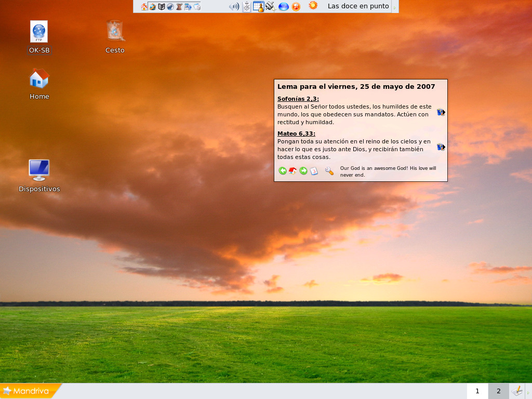532x399 pixels.
Task: Follow the Sofonías 2,3 reference link
Action: (x=298, y=99)
